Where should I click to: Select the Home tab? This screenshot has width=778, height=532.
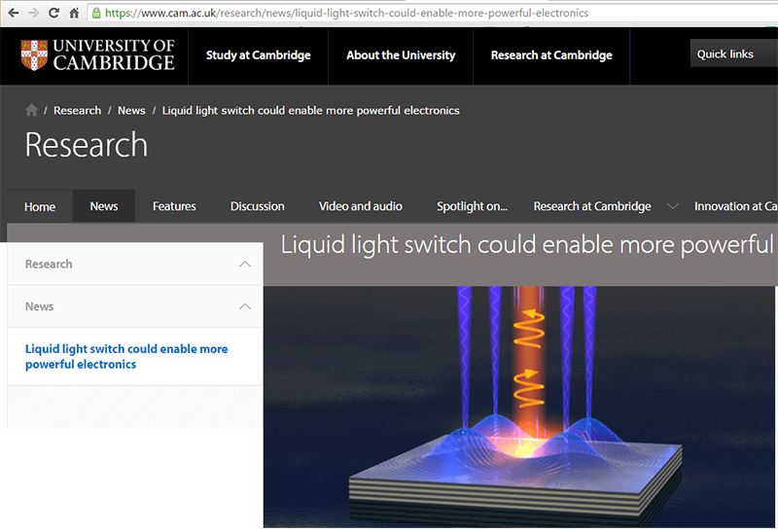coord(40,206)
